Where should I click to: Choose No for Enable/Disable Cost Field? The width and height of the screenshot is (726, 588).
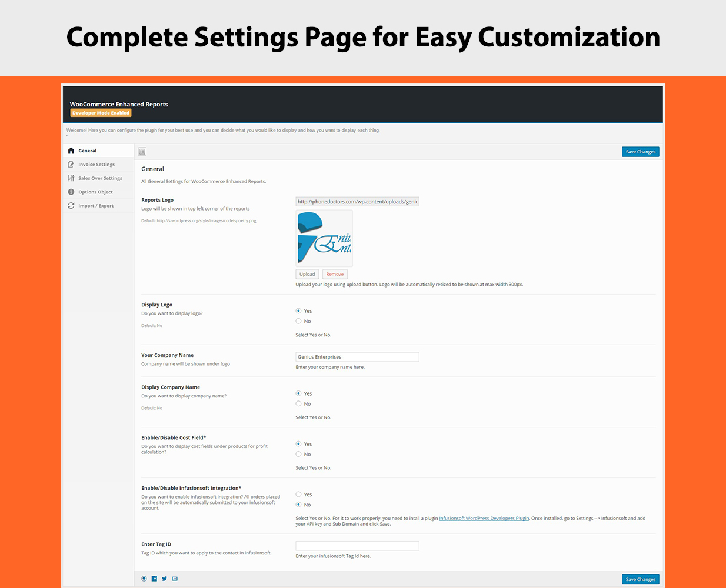[299, 454]
